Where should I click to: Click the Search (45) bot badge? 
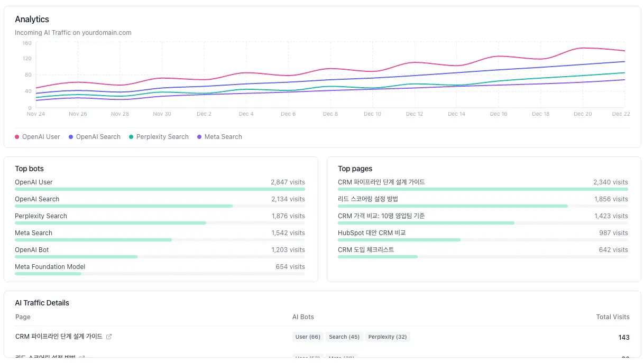[344, 337]
